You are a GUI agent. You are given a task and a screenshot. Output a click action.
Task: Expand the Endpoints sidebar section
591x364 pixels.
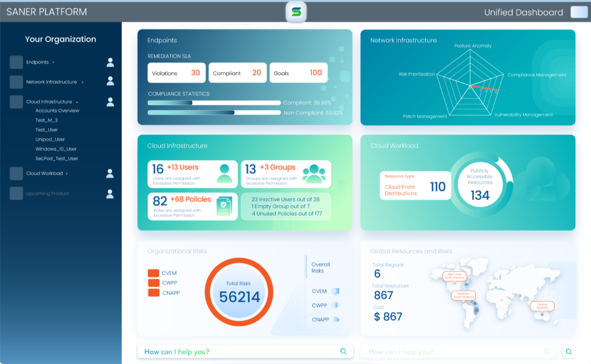(x=53, y=62)
